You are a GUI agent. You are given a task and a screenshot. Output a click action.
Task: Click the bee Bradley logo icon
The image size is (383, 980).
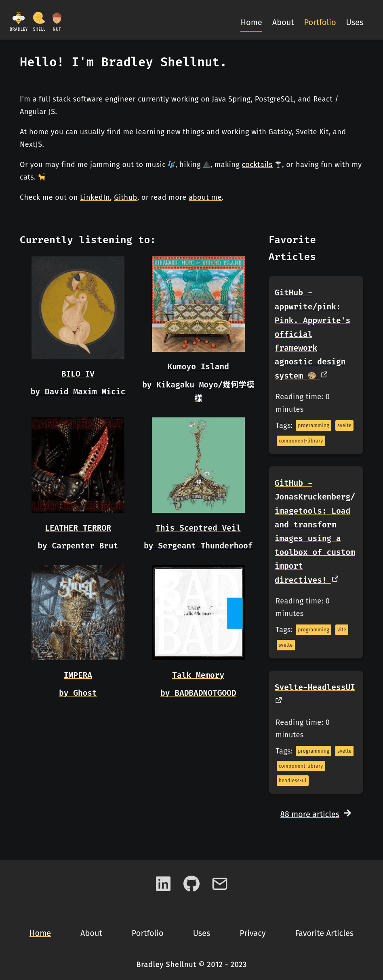(x=19, y=18)
